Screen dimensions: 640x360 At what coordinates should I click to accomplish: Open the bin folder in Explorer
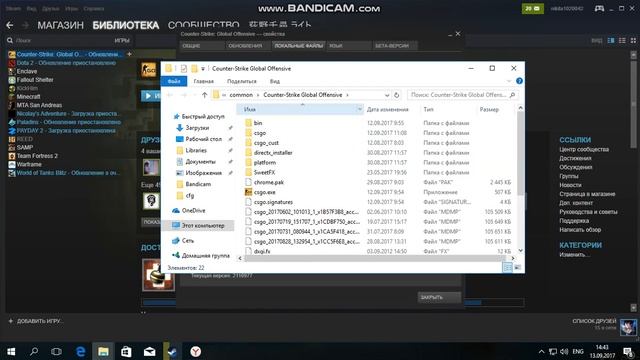pos(258,123)
